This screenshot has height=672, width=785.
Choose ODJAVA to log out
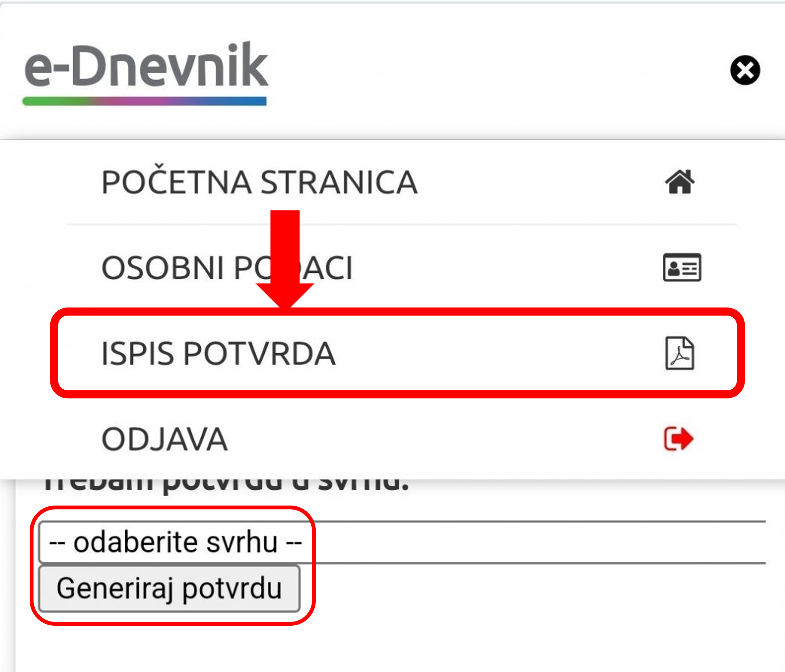[164, 439]
